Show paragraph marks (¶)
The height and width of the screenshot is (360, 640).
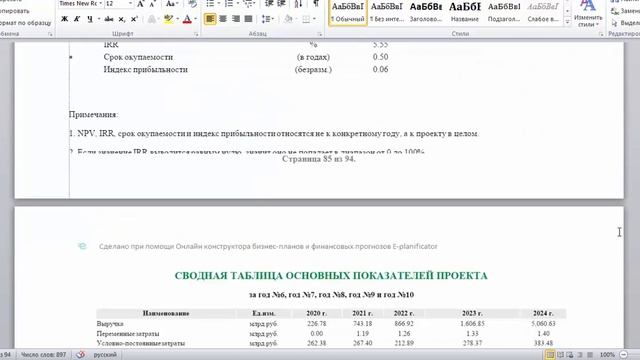[316, 4]
